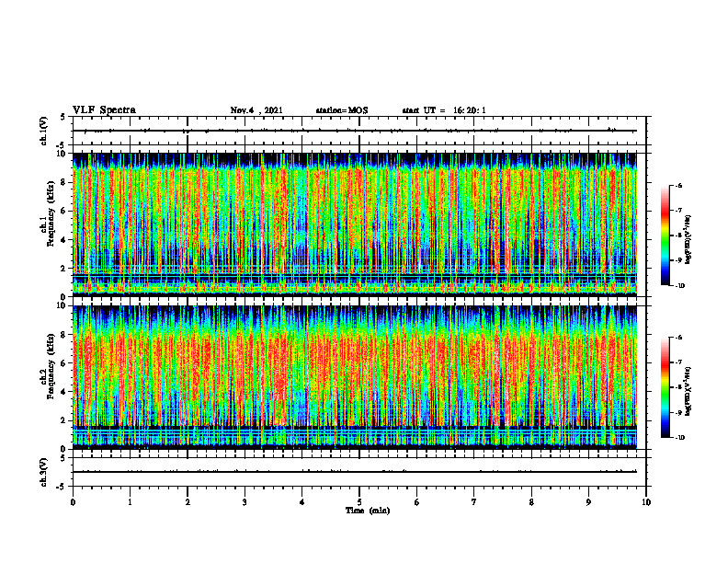
Task: Click the "VLF Spectra" plot title
Action: (x=104, y=110)
